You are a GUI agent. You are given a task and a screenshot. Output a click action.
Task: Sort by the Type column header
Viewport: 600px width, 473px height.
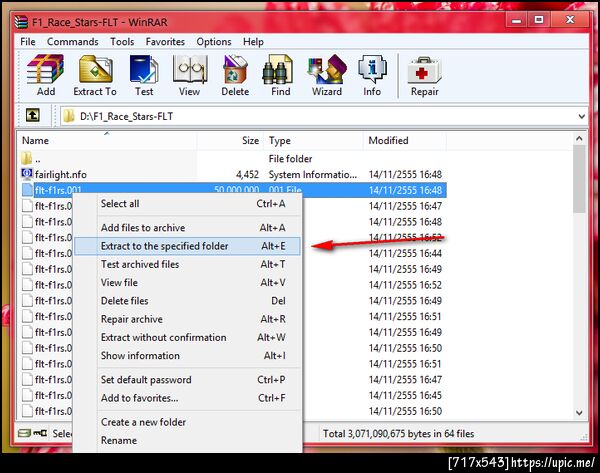[313, 140]
